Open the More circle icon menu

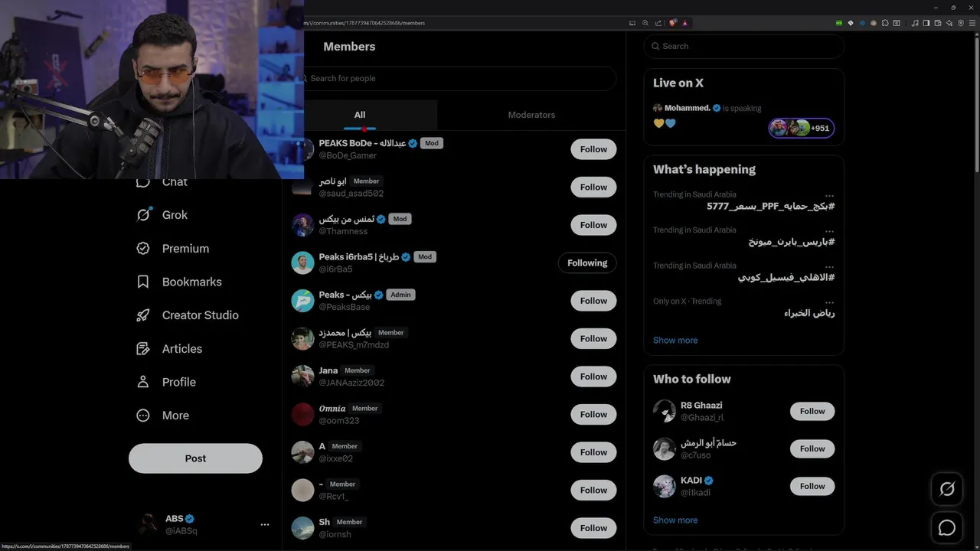pyautogui.click(x=143, y=416)
